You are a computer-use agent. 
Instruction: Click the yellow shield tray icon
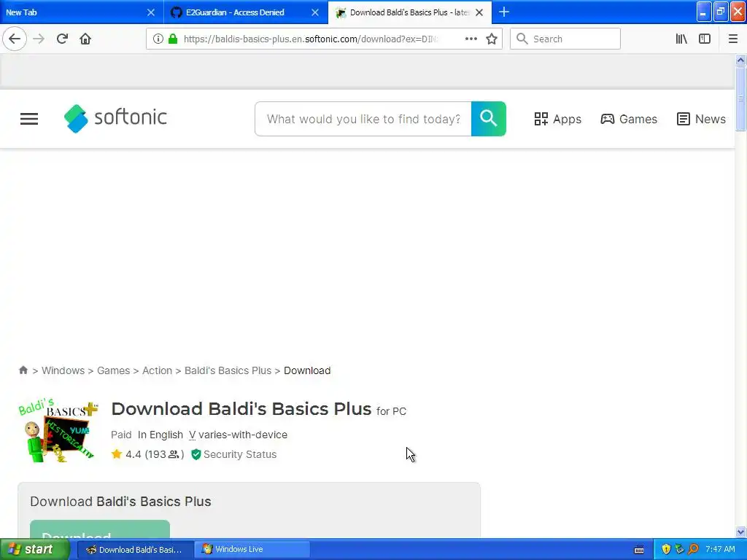click(x=666, y=549)
